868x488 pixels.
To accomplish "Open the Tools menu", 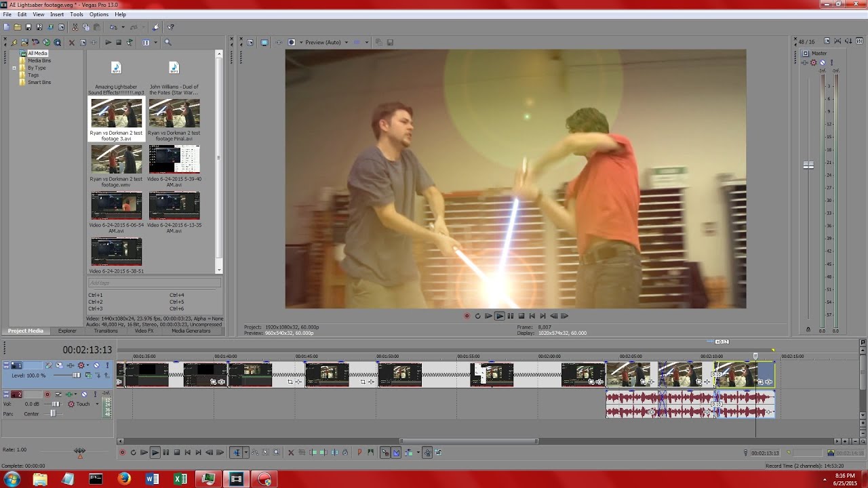I will click(x=77, y=14).
